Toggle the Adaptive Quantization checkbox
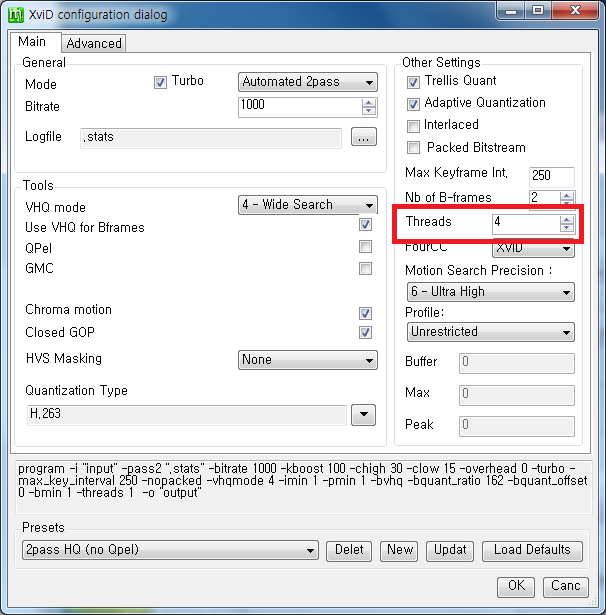The image size is (606, 615). (x=413, y=104)
